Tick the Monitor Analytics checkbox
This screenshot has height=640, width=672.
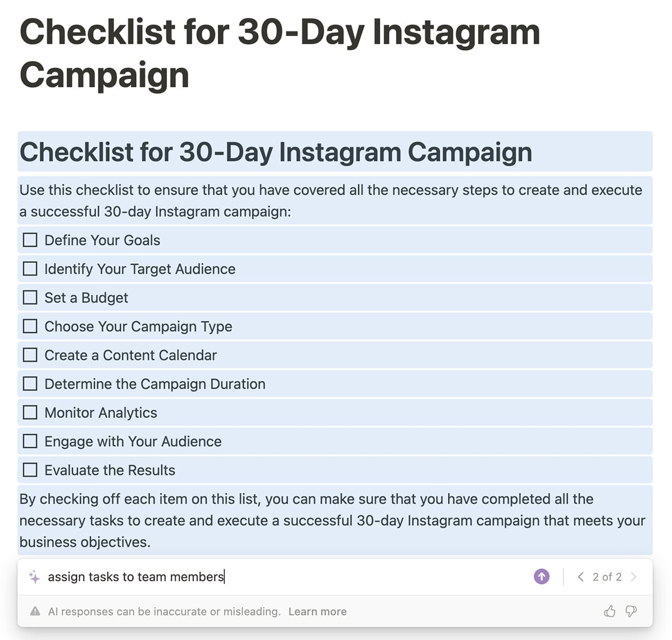pos(30,412)
